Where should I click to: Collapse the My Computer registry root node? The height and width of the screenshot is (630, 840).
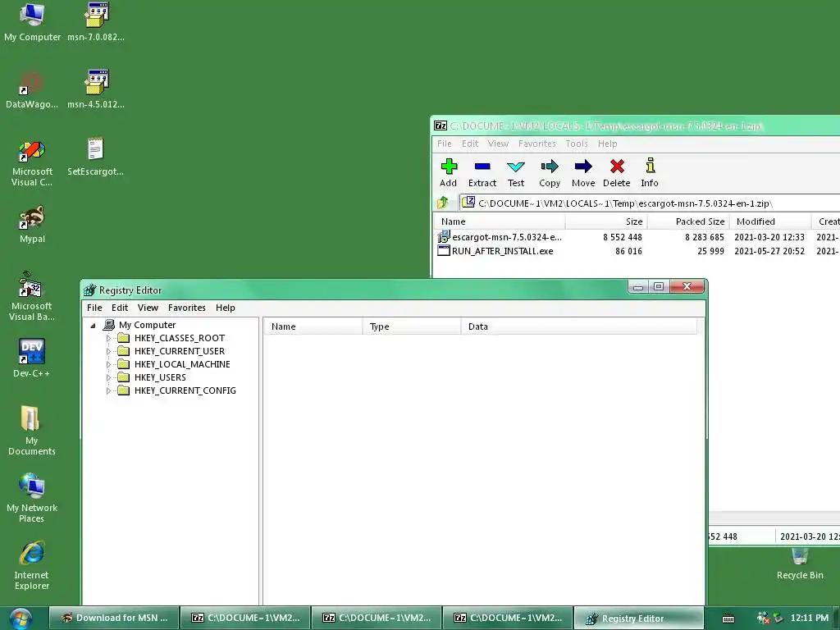[94, 325]
